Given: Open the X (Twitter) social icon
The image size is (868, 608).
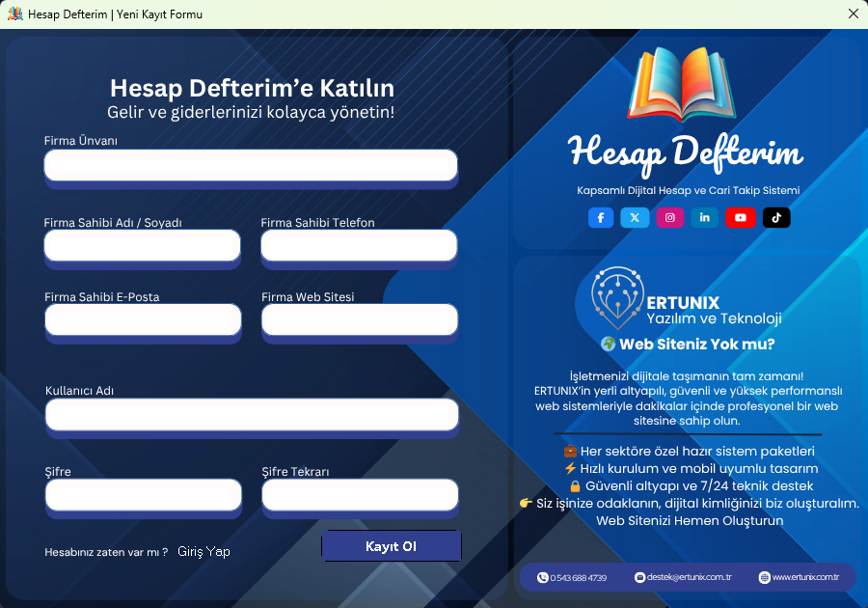Looking at the screenshot, I should pos(635,218).
